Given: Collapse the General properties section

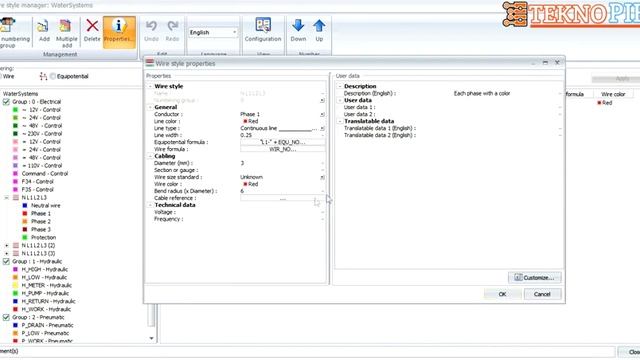Looking at the screenshot, I should tap(150, 107).
